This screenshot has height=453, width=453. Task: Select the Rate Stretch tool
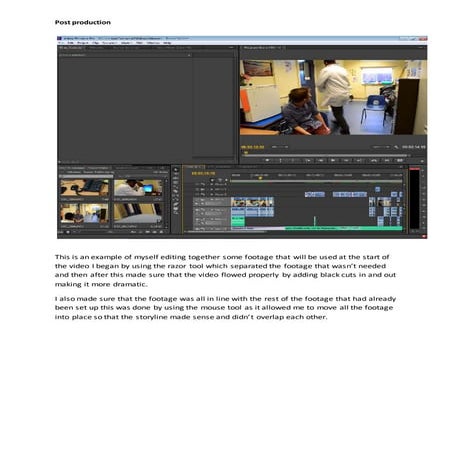pos(176,187)
